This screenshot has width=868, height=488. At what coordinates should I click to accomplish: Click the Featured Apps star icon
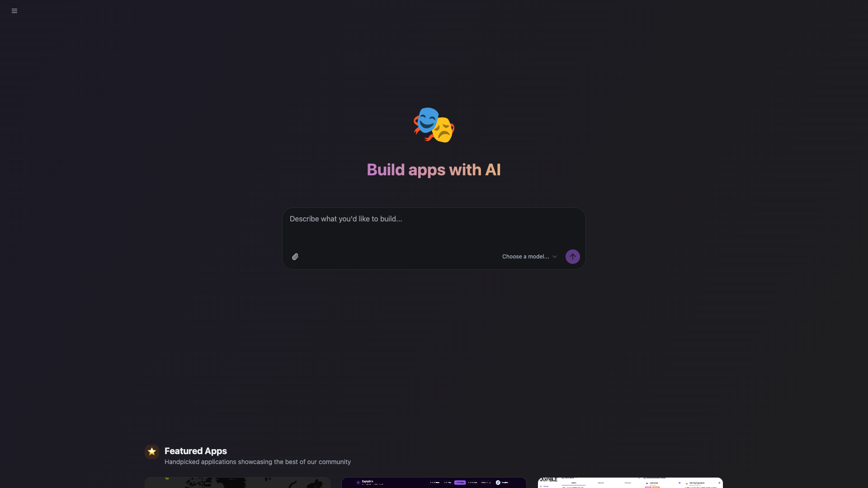click(x=152, y=451)
